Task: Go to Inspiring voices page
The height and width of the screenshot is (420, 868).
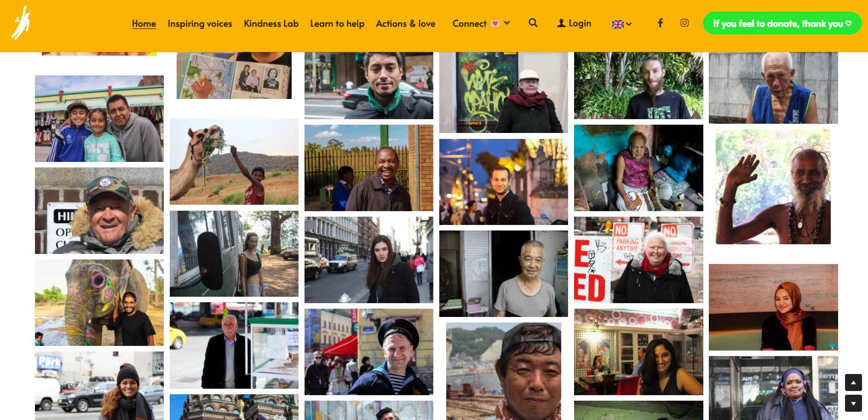Action: click(x=200, y=23)
